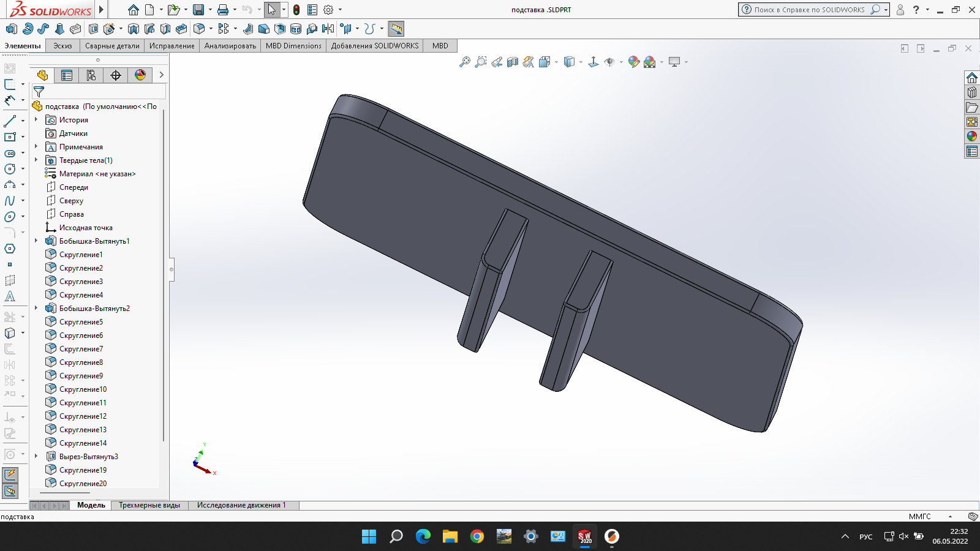Toggle the Reverse Selection filter icon

click(x=39, y=91)
